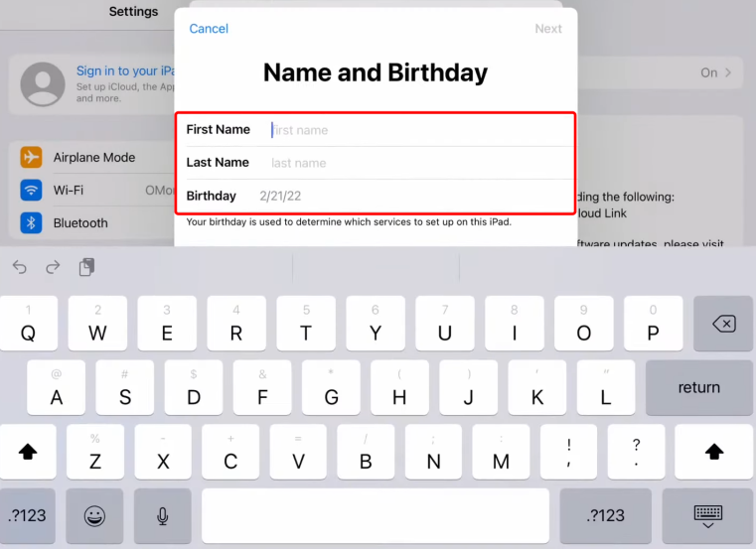This screenshot has height=549, width=756.
Task: Tap the right shift key
Action: [713, 452]
